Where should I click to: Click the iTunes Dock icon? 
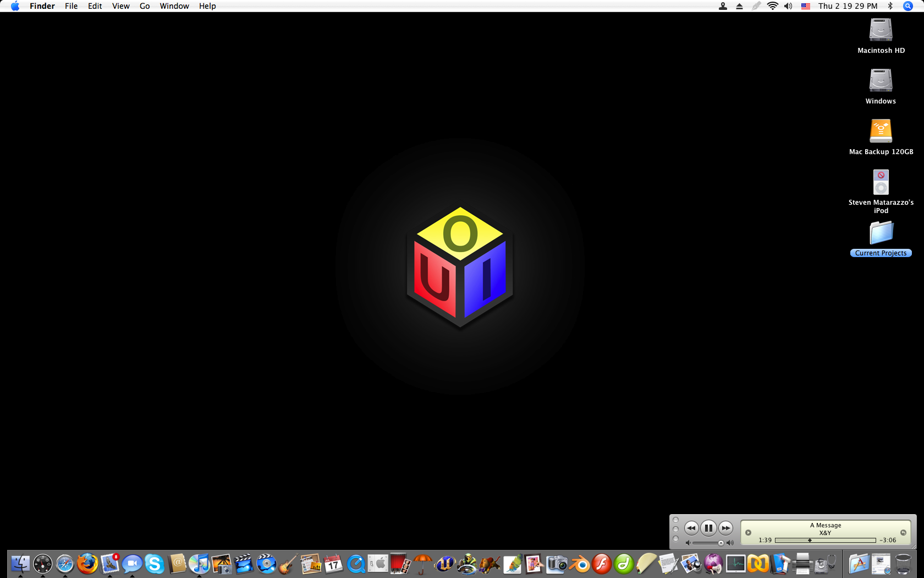click(x=199, y=564)
